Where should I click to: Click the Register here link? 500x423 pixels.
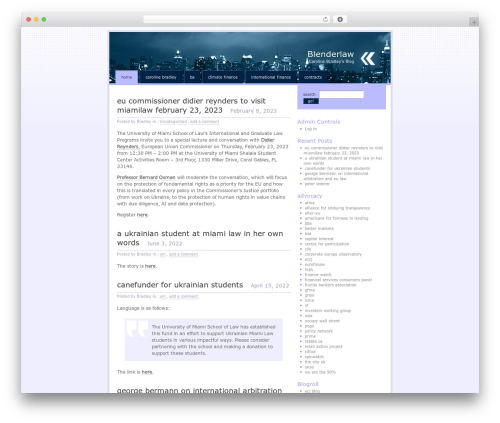(142, 215)
